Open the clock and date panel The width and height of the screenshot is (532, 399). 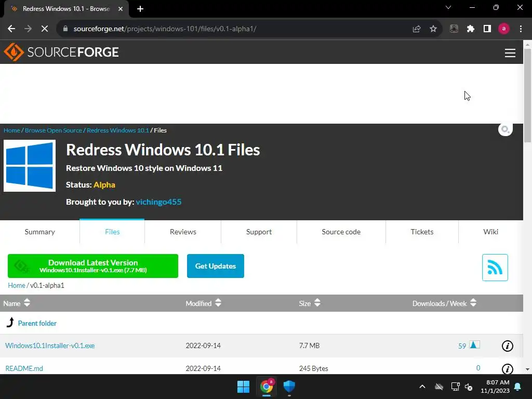click(495, 387)
